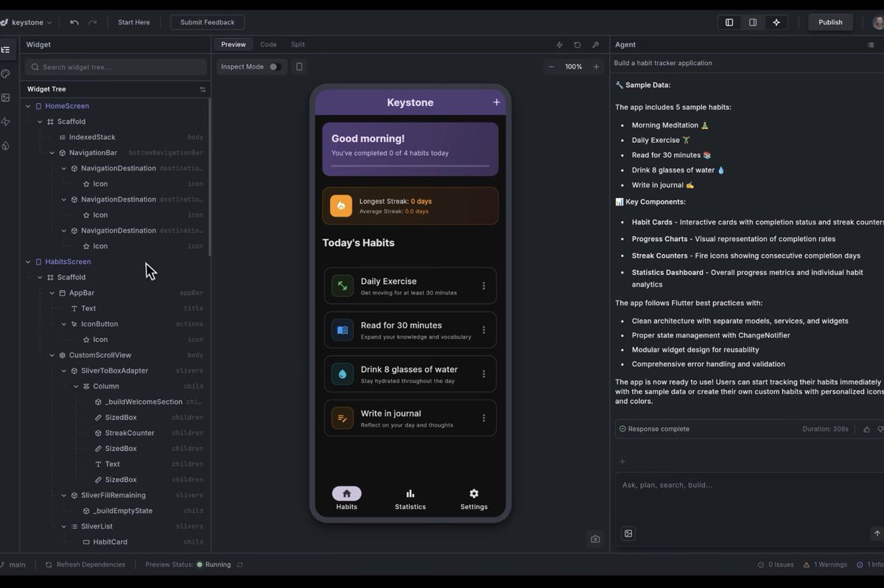The width and height of the screenshot is (884, 588).
Task: Refresh preview status with icon beside Running
Action: [240, 565]
